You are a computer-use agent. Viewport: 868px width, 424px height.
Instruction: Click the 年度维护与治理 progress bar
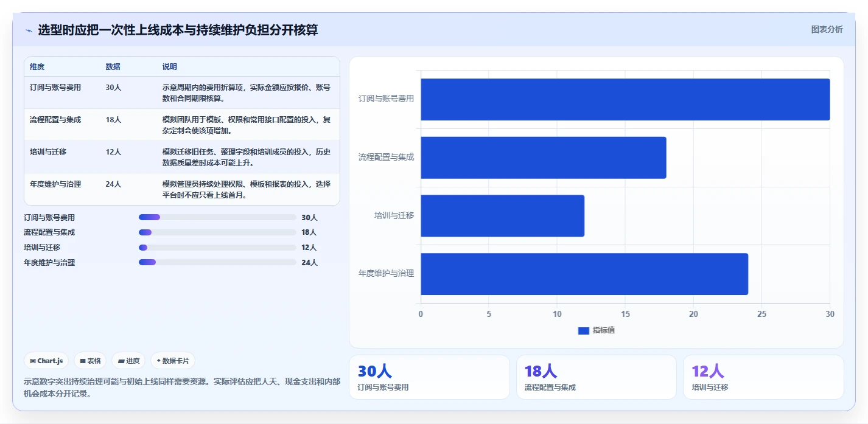217,263
